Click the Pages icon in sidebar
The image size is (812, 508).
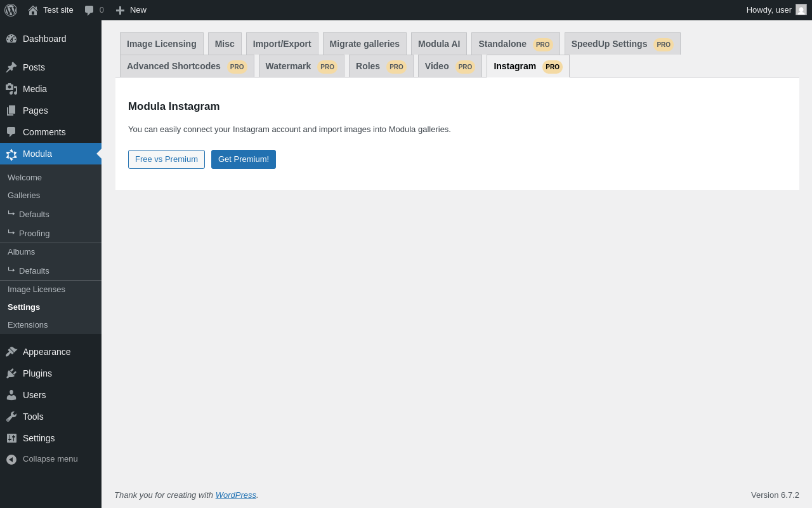coord(11,110)
